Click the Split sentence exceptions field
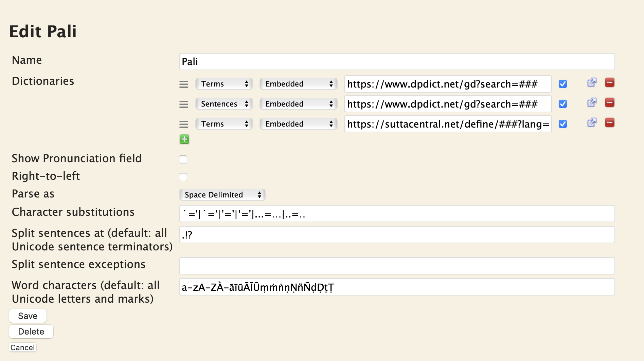 point(397,266)
